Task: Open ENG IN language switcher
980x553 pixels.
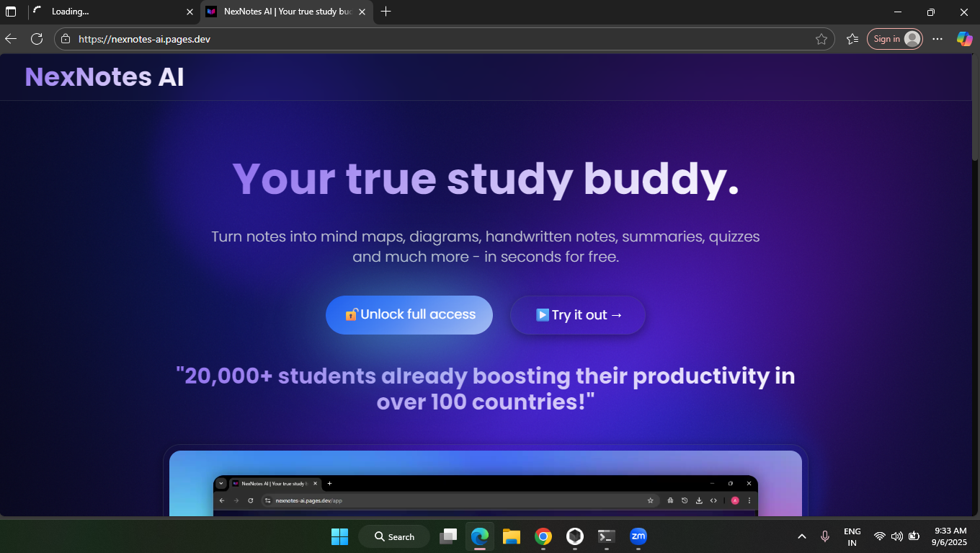Action: [852, 536]
